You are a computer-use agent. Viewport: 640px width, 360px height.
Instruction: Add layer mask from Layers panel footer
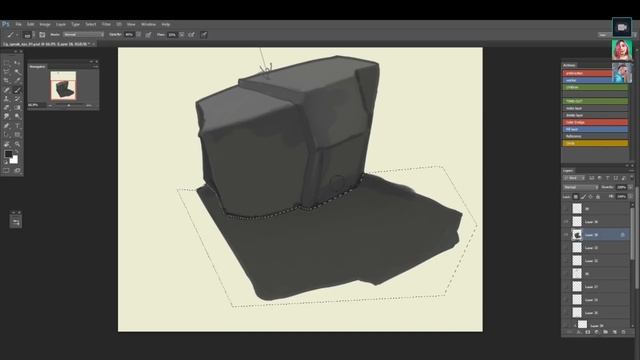[588, 332]
